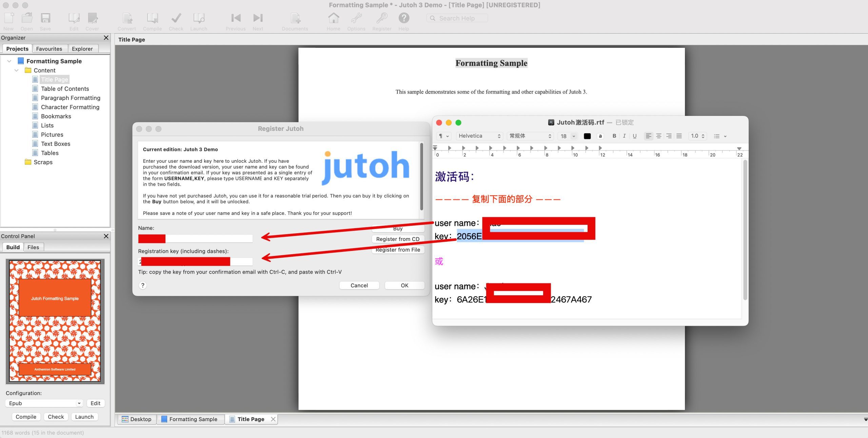868x438 pixels.
Task: Open the Helvetica font family dropdown
Action: pyautogui.click(x=479, y=136)
